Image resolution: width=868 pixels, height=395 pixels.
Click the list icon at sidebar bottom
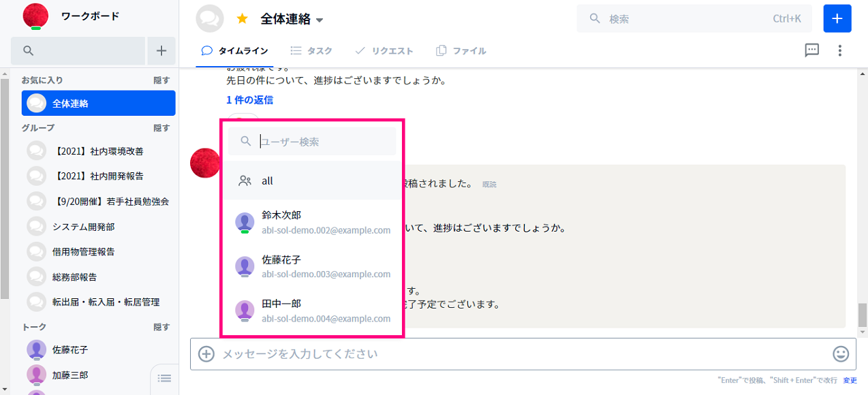pos(164,379)
